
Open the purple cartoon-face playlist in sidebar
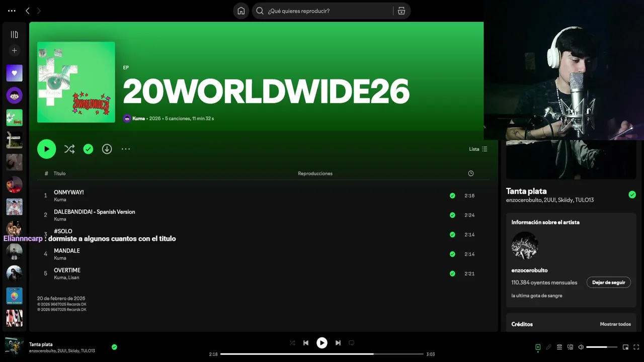point(14,95)
